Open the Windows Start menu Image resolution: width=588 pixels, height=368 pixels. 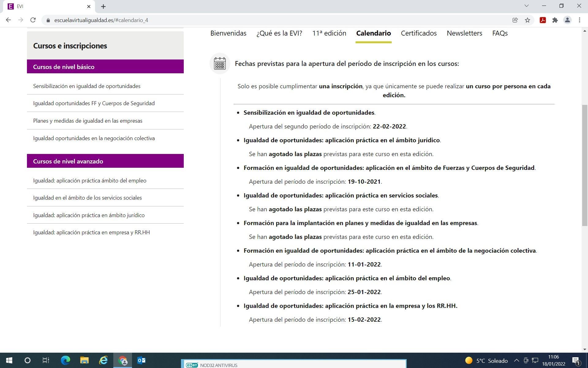click(x=9, y=360)
